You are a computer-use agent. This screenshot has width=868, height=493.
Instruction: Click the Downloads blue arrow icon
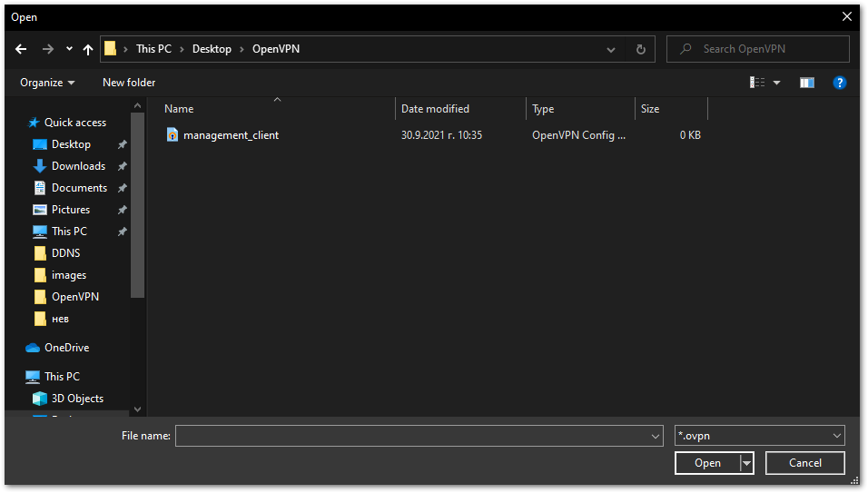click(x=39, y=166)
